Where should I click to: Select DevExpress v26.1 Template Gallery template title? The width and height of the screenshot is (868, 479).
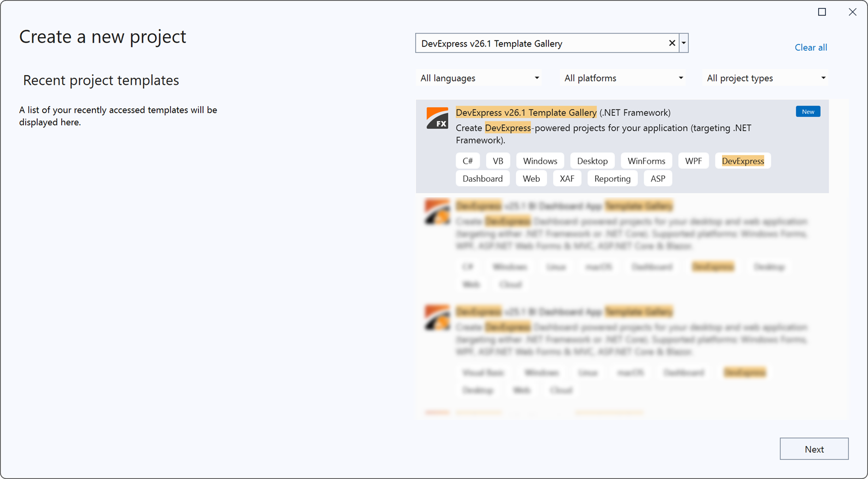tap(563, 112)
